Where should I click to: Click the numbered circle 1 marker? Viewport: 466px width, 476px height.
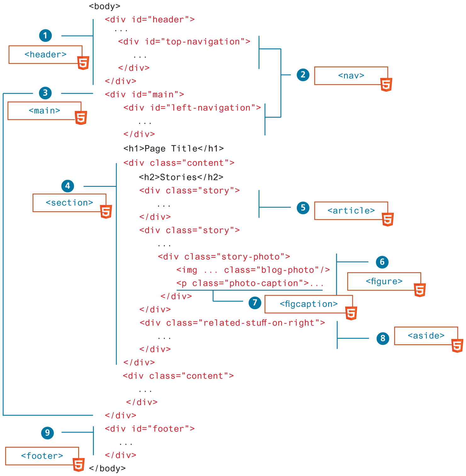coord(45,36)
